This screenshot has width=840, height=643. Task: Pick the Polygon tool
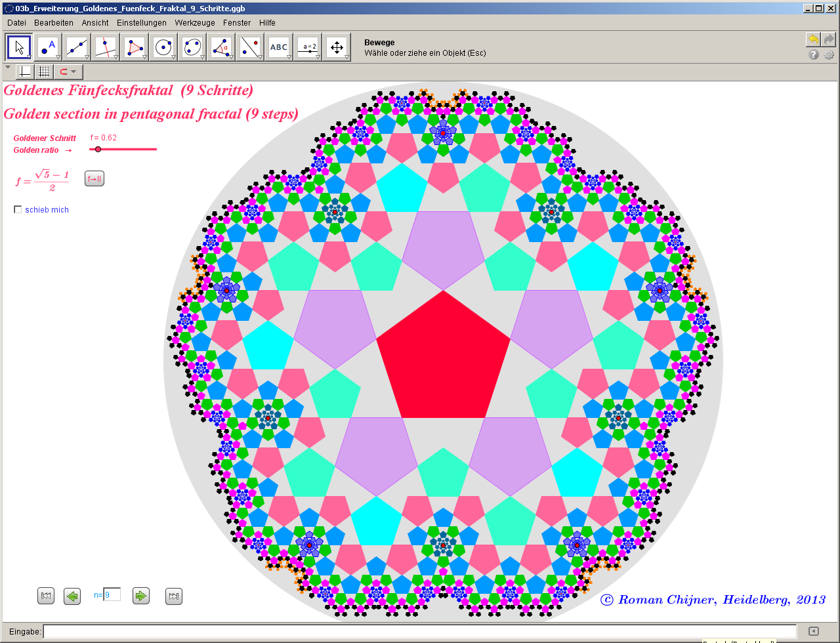coord(135,47)
